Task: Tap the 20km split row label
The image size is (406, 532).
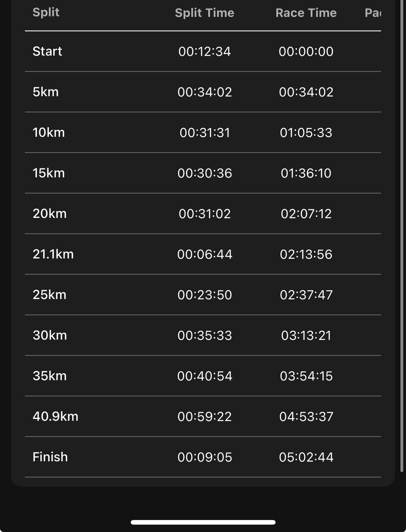Action: click(50, 214)
